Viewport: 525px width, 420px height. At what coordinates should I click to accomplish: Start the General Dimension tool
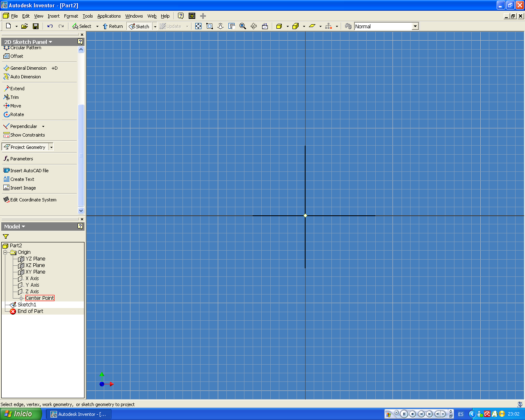(x=29, y=68)
